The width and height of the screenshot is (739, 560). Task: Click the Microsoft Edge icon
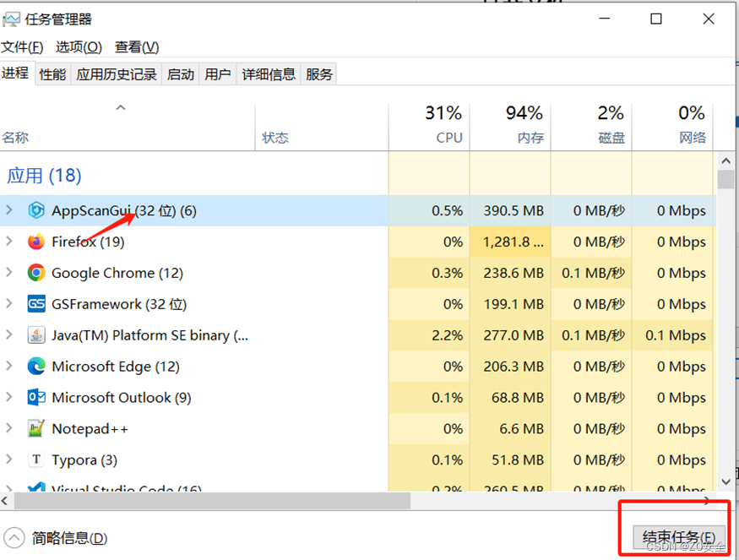point(36,366)
